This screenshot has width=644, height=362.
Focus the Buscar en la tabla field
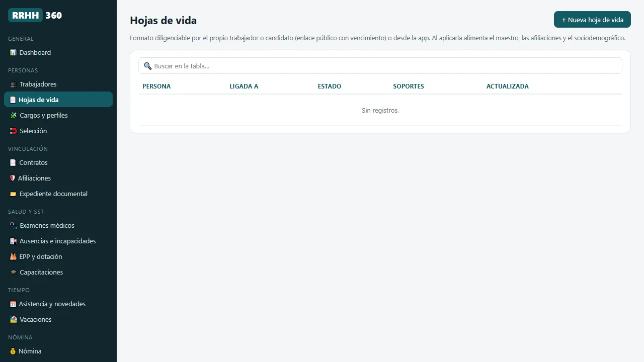[x=380, y=66]
